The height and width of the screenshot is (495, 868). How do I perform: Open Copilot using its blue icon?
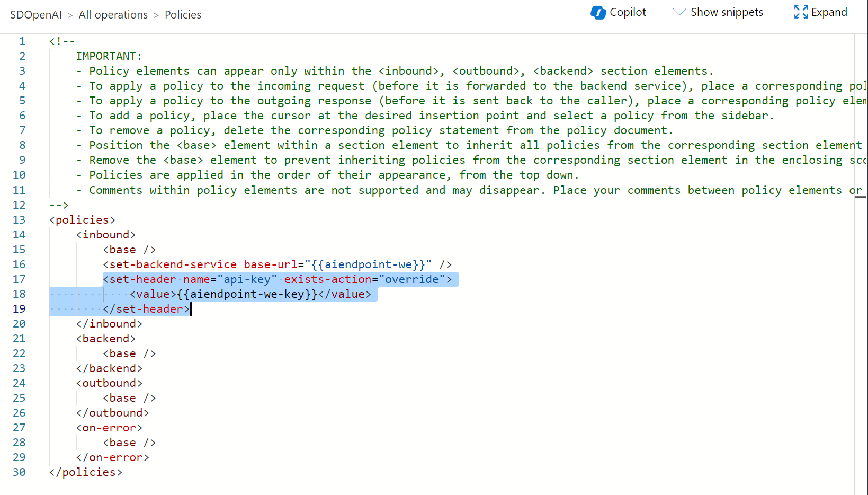coord(598,13)
